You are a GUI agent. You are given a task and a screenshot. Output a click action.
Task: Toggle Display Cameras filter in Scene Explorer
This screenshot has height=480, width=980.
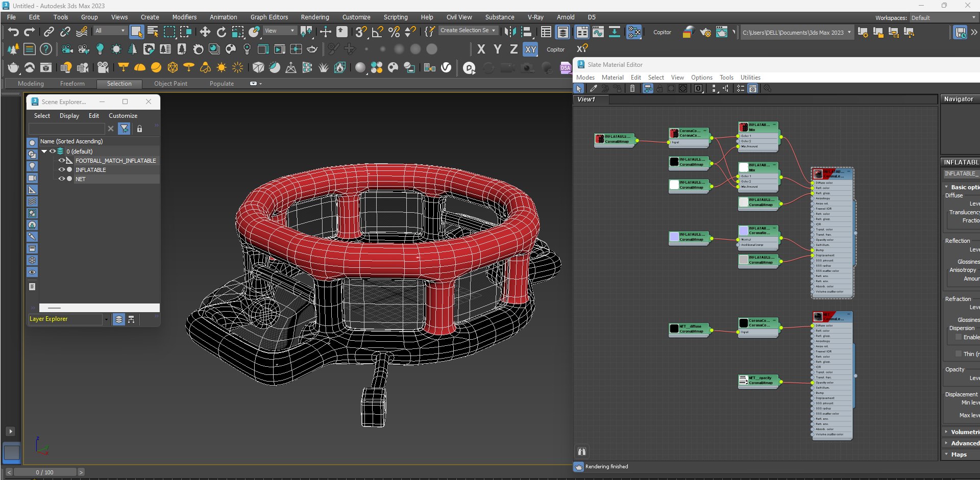click(32, 178)
